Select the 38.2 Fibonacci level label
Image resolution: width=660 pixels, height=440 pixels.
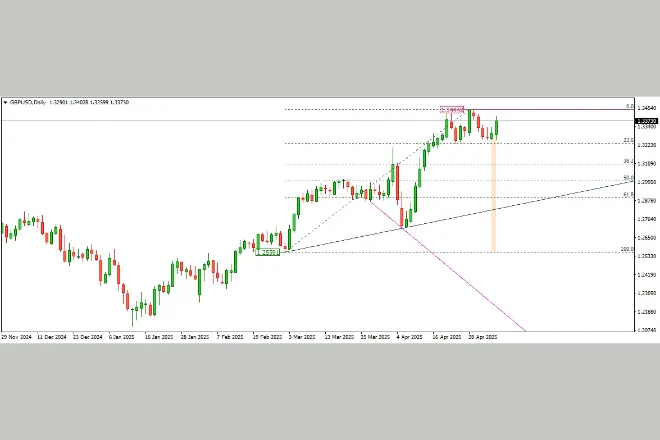(x=628, y=161)
